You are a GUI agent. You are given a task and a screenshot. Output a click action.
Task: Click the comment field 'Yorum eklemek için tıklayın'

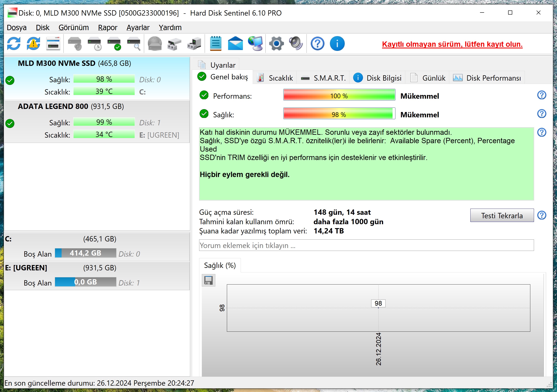366,245
